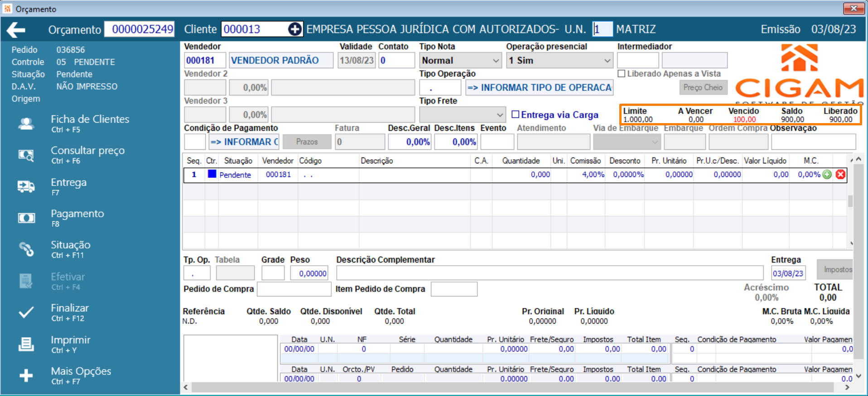Click the Quantidade cell in row 1
868x396 pixels.
pos(521,175)
